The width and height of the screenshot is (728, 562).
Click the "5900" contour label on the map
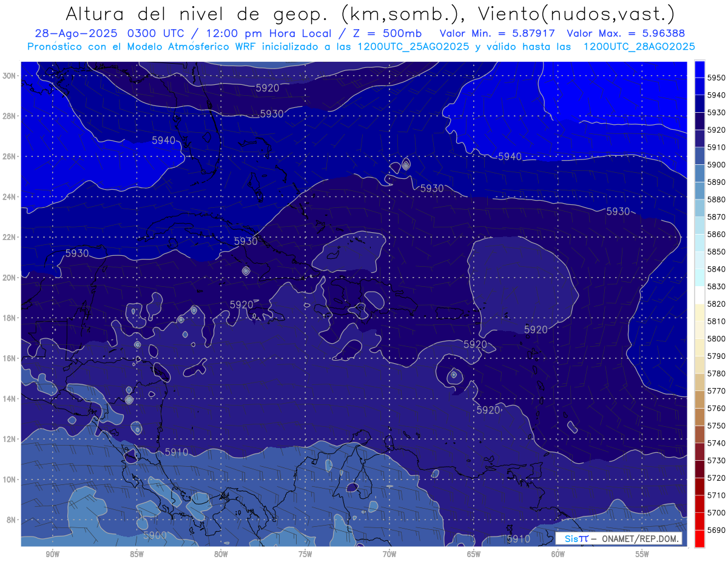tap(155, 535)
